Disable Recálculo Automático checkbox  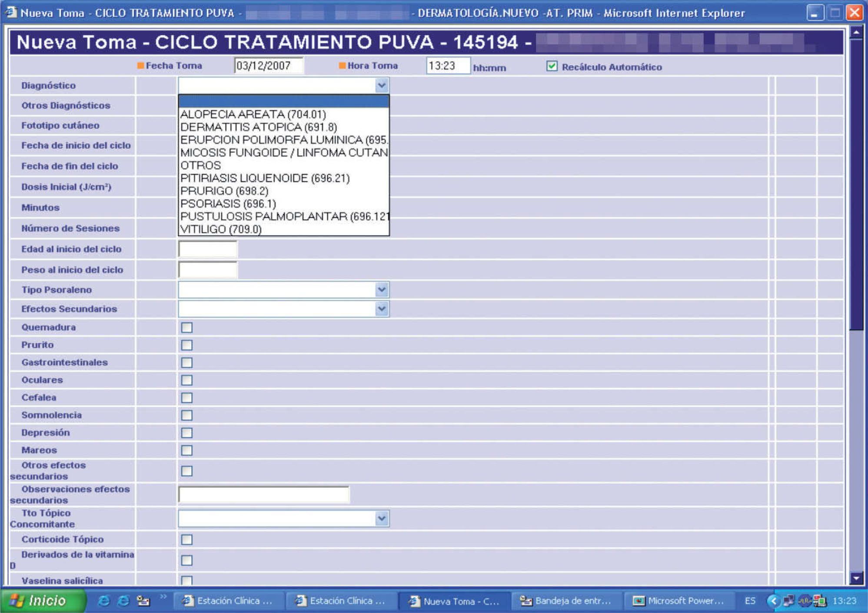click(x=552, y=66)
